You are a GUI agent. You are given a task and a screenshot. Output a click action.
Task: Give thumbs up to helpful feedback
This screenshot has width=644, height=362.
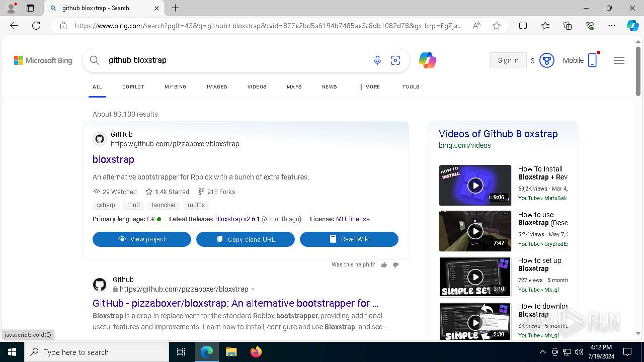point(384,265)
